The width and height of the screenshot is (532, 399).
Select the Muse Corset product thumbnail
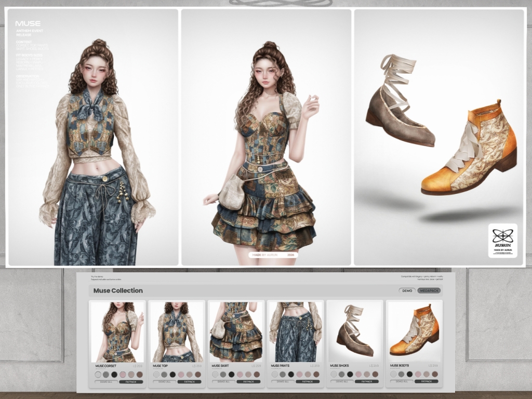pos(117,331)
